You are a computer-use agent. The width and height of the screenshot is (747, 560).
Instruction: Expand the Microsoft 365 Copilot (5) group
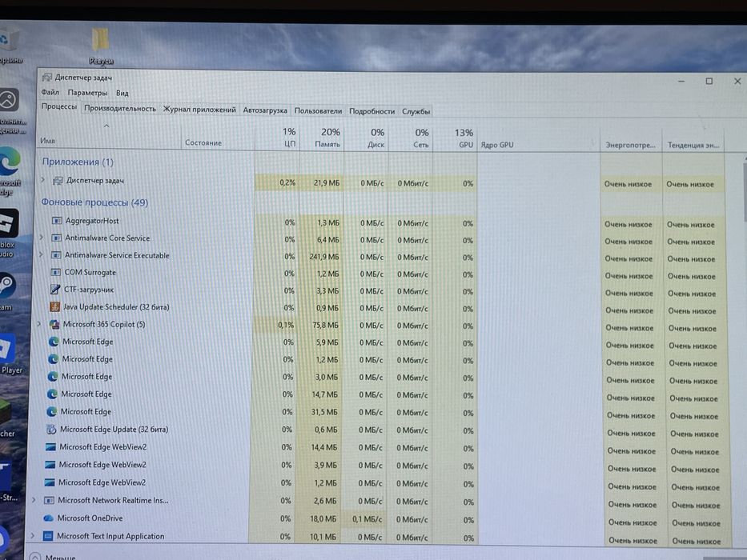39,324
